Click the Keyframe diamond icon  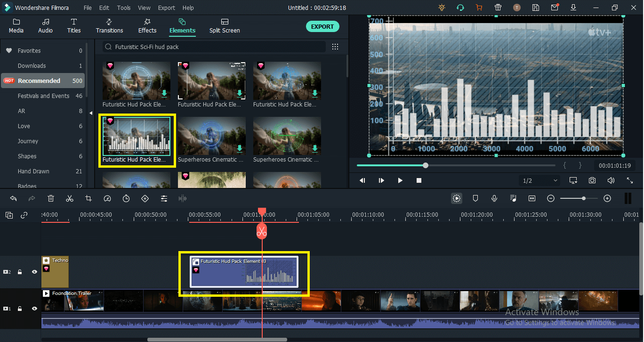coord(145,198)
